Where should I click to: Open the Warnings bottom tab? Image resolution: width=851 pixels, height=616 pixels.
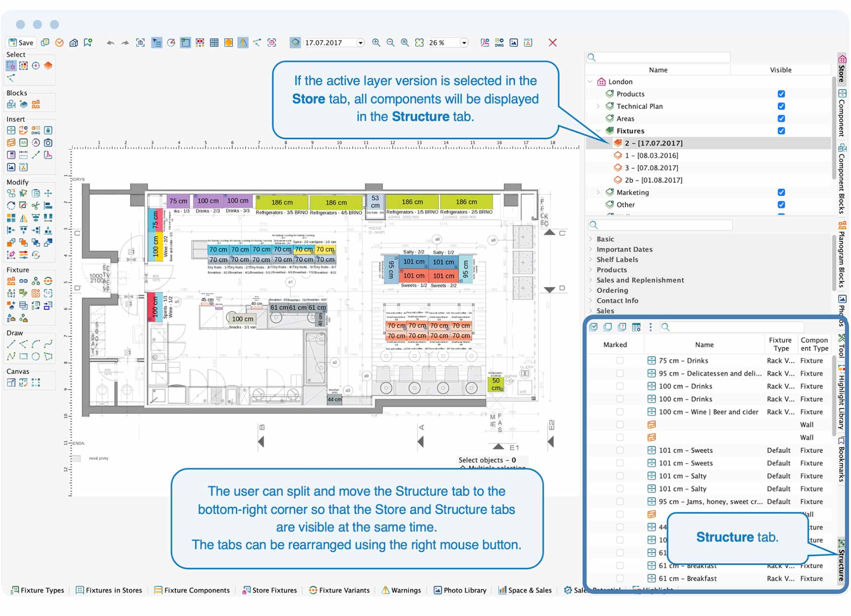pyautogui.click(x=401, y=590)
